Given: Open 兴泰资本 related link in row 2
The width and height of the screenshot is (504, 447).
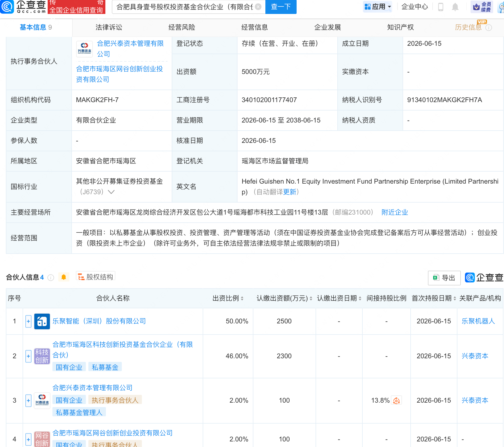Looking at the screenshot, I should (x=475, y=356).
